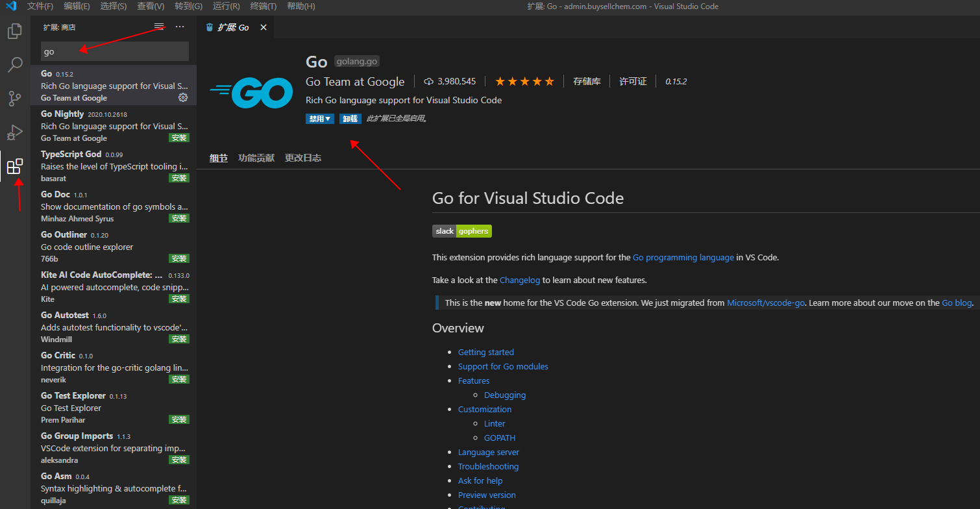
Task: Open the Search view in activity bar
Action: tap(14, 65)
